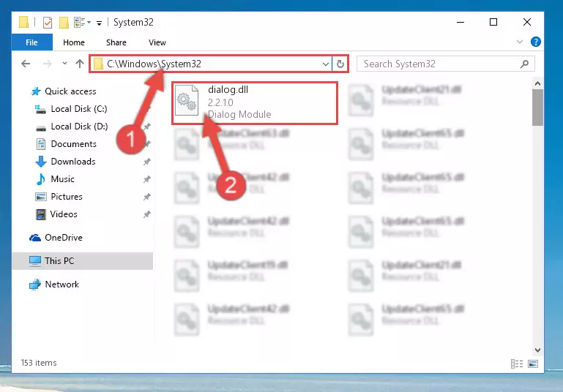This screenshot has height=392, width=563.
Task: Click the Properties icon in quick access toolbar
Action: point(48,23)
